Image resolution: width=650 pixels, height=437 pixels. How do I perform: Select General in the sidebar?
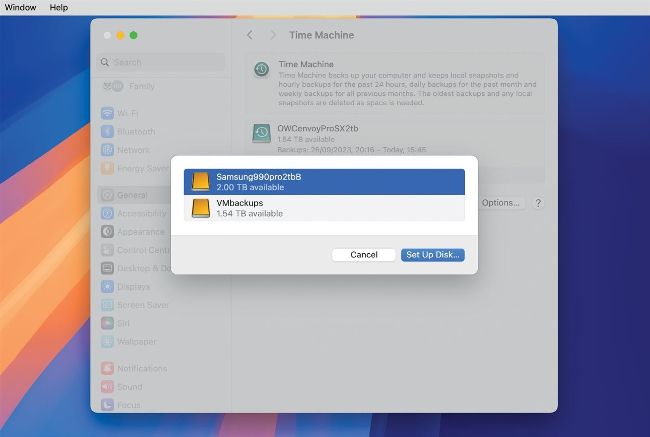(x=131, y=196)
